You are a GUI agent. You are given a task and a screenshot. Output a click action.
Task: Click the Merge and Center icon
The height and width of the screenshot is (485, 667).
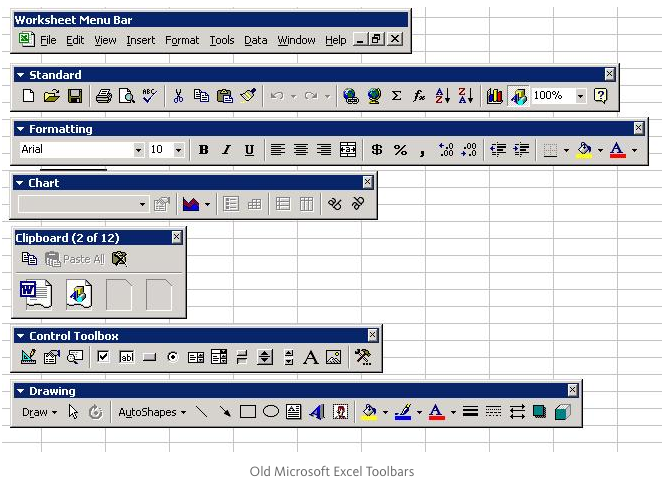[x=348, y=150]
